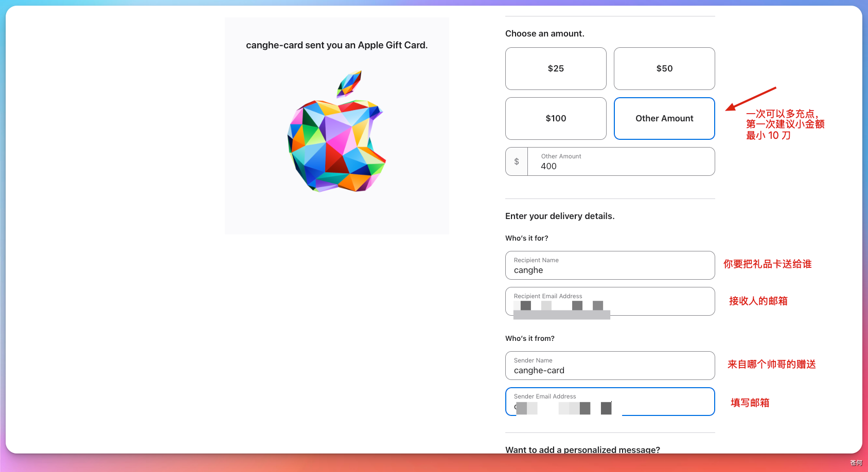The height and width of the screenshot is (472, 868).
Task: Select the $50 amount option
Action: [664, 68]
